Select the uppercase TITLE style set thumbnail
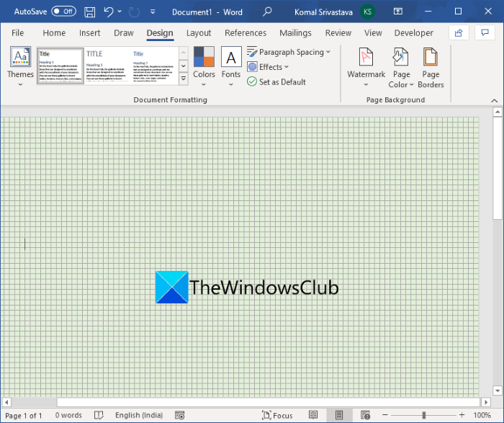The image size is (504, 423). point(107,66)
